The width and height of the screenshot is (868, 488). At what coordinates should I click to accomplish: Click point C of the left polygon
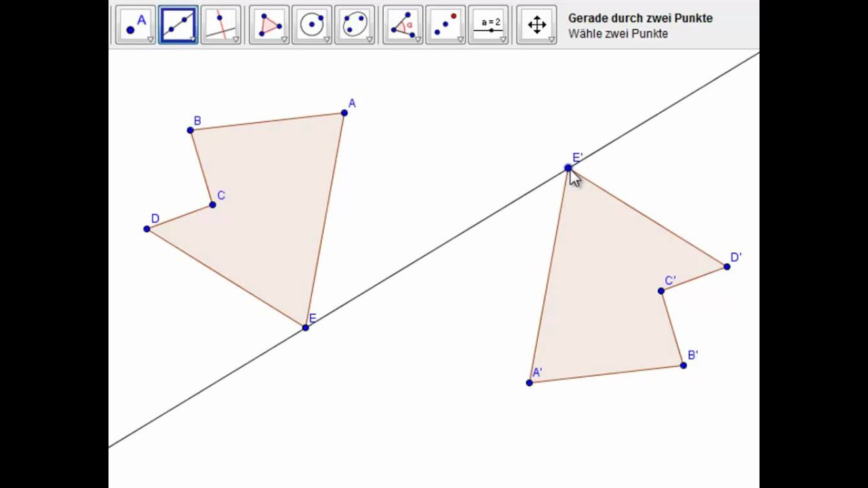[x=213, y=205]
